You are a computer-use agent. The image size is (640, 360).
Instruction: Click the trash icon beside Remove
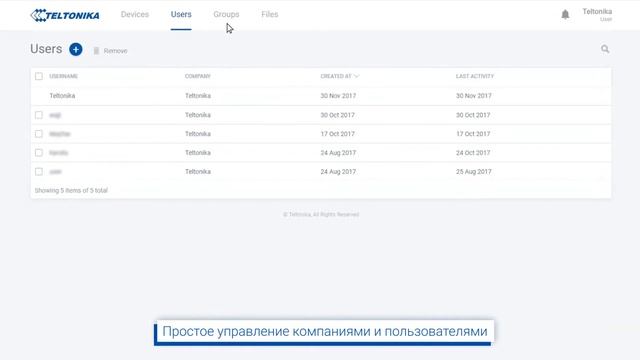(96, 51)
